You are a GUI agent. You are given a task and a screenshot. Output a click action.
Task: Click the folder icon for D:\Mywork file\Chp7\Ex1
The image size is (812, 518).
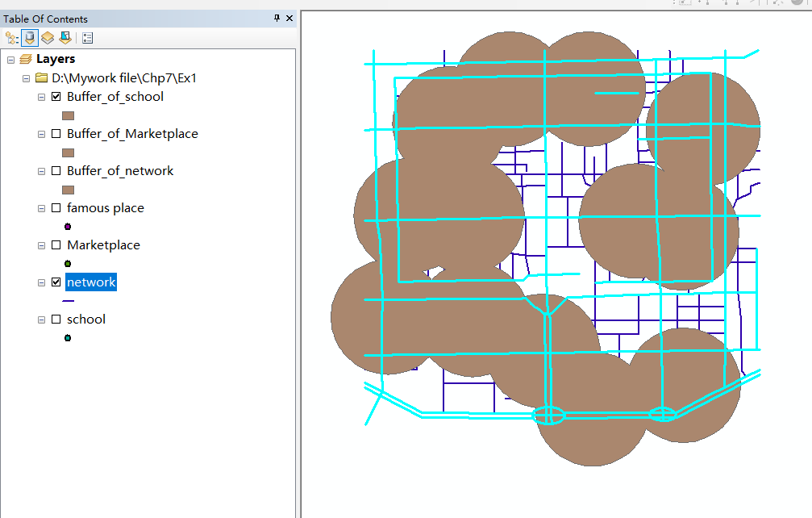[41, 78]
